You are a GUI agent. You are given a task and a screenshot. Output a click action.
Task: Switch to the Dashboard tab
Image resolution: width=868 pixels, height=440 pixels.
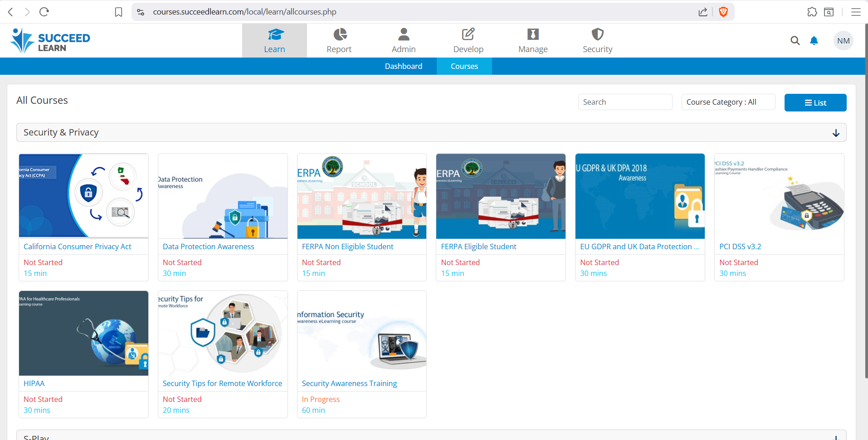coord(404,66)
